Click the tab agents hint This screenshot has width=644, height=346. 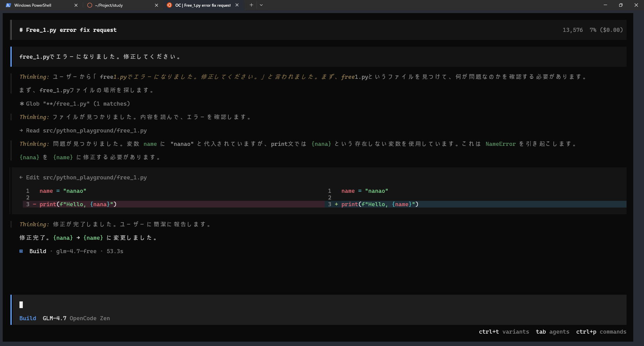[552, 332]
